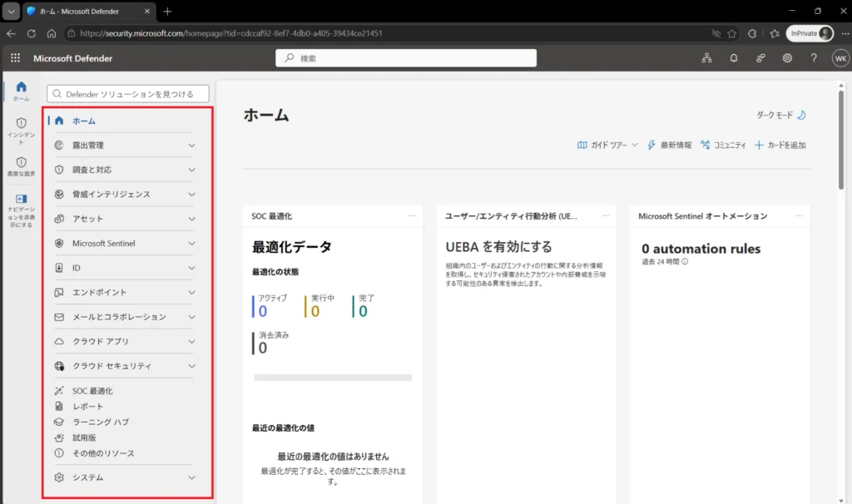Open UEBA card more options
This screenshot has width=852, height=504.
click(x=606, y=215)
